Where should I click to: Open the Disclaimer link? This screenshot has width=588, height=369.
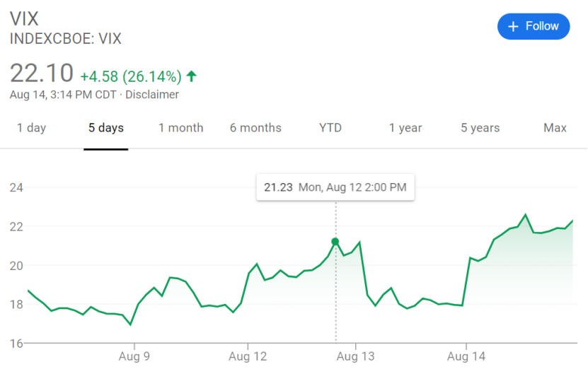(x=152, y=95)
